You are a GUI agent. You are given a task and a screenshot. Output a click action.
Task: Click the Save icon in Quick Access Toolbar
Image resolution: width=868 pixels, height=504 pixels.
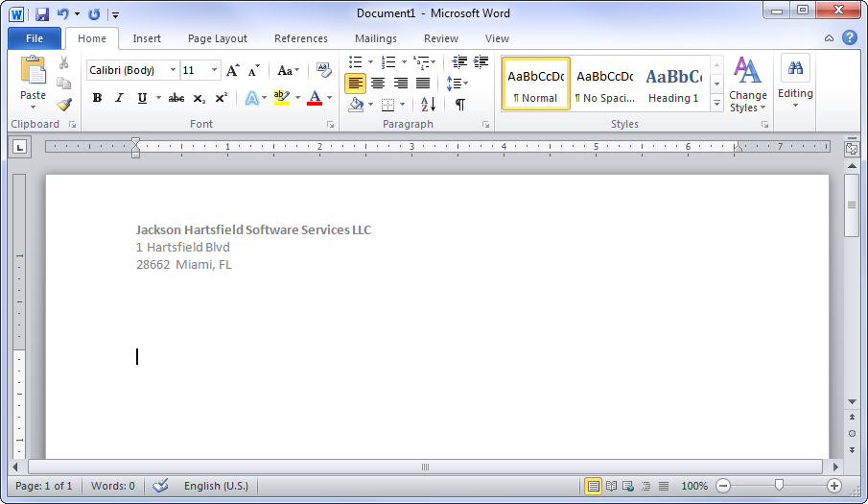coord(42,13)
